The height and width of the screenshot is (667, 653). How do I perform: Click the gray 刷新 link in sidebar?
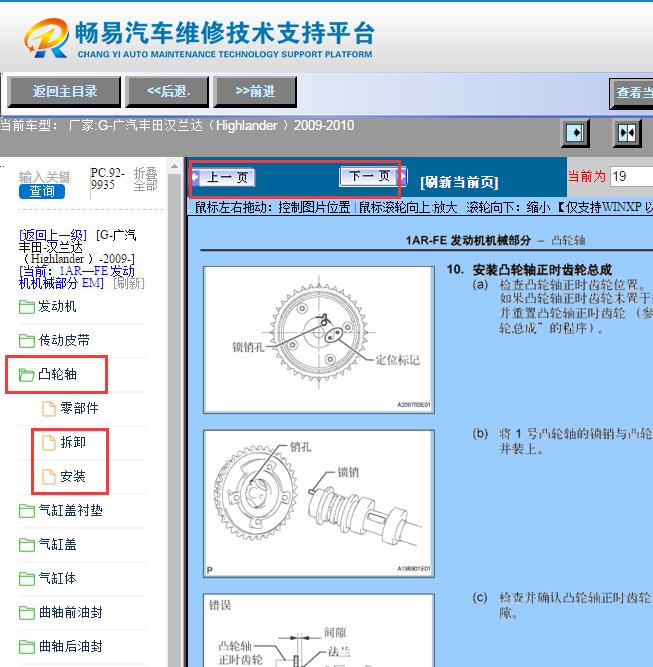point(129,283)
